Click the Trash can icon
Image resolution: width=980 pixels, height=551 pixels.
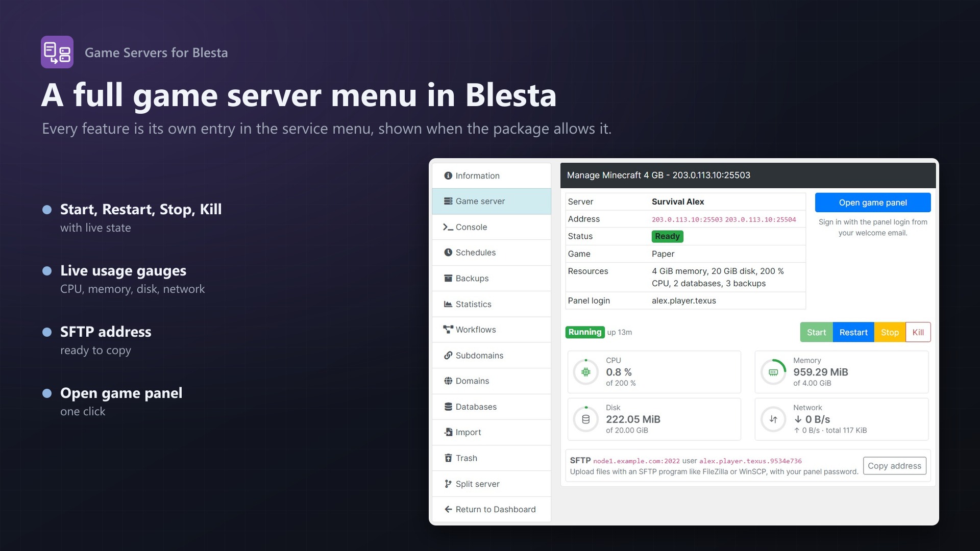click(x=448, y=458)
